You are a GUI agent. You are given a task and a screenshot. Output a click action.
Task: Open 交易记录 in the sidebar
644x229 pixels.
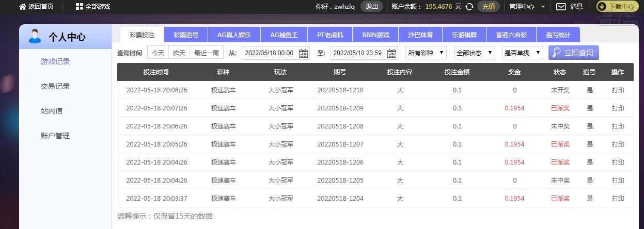click(55, 86)
